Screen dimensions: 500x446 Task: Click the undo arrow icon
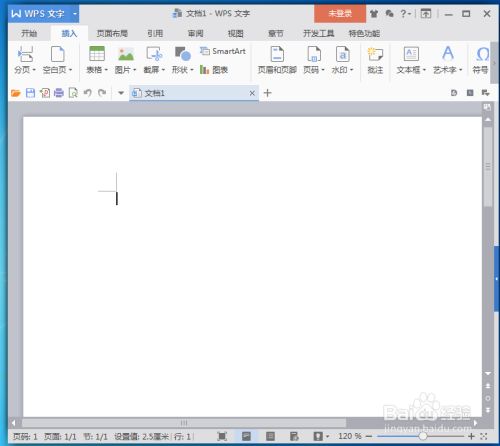pos(88,93)
